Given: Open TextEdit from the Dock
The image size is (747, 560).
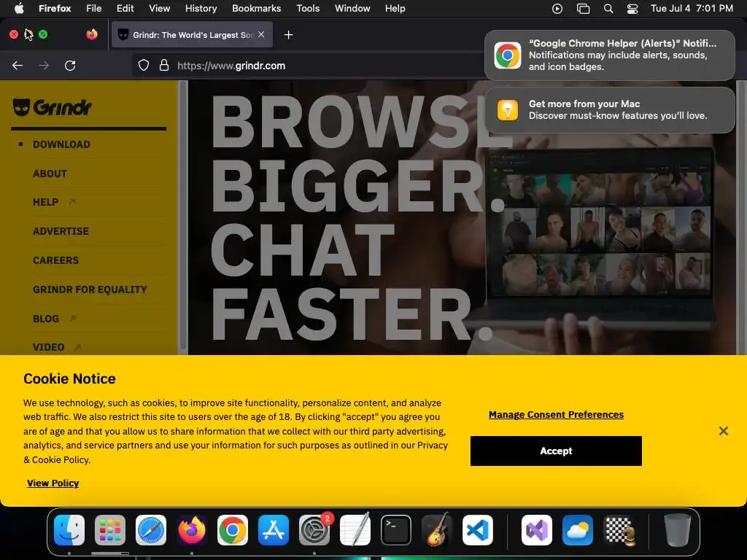Looking at the screenshot, I should pos(355,530).
